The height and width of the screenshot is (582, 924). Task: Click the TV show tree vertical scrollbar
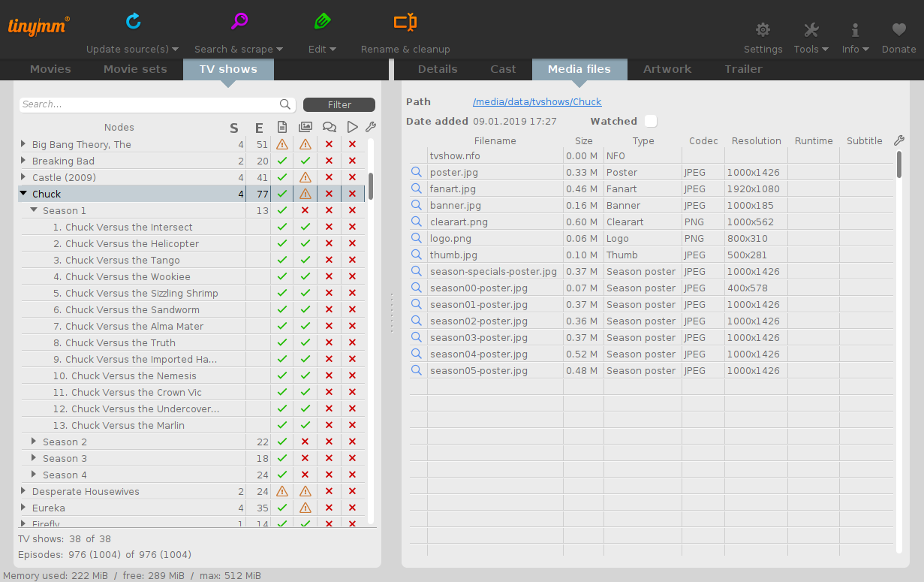371,185
